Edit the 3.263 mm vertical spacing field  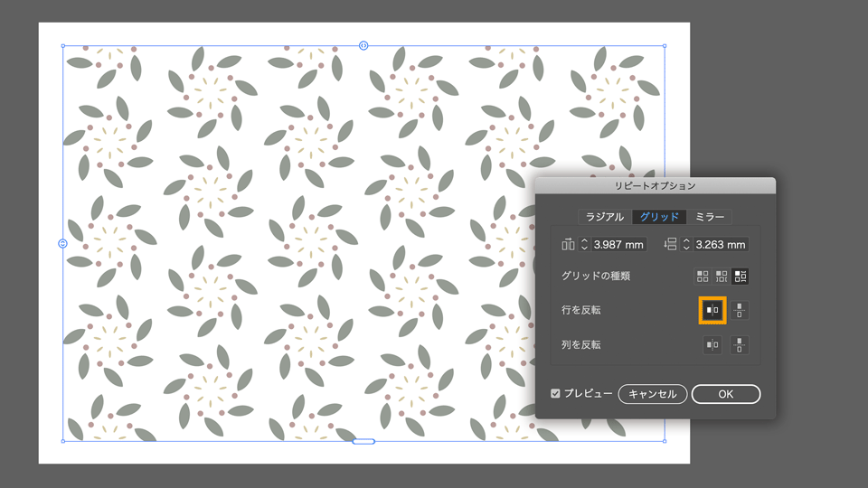pyautogui.click(x=721, y=244)
